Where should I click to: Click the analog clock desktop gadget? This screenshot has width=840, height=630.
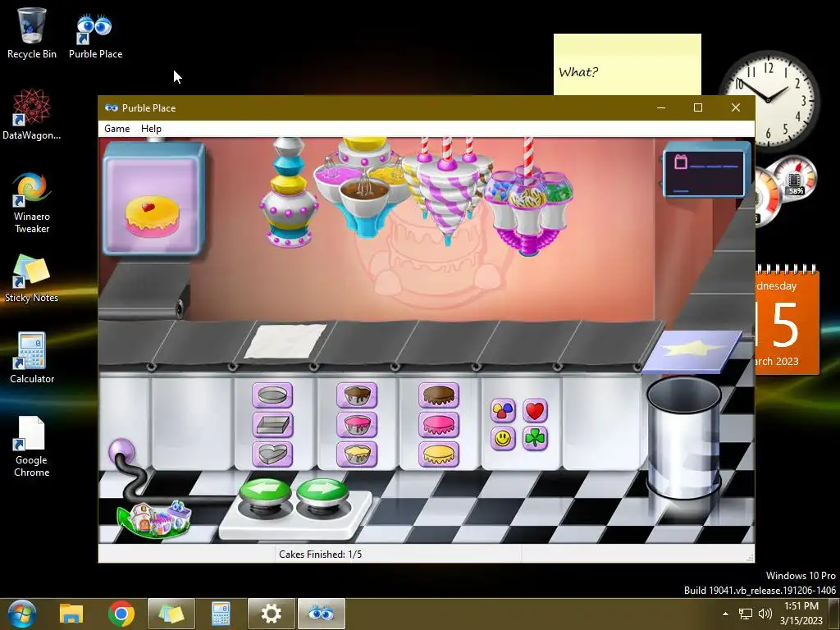769,99
